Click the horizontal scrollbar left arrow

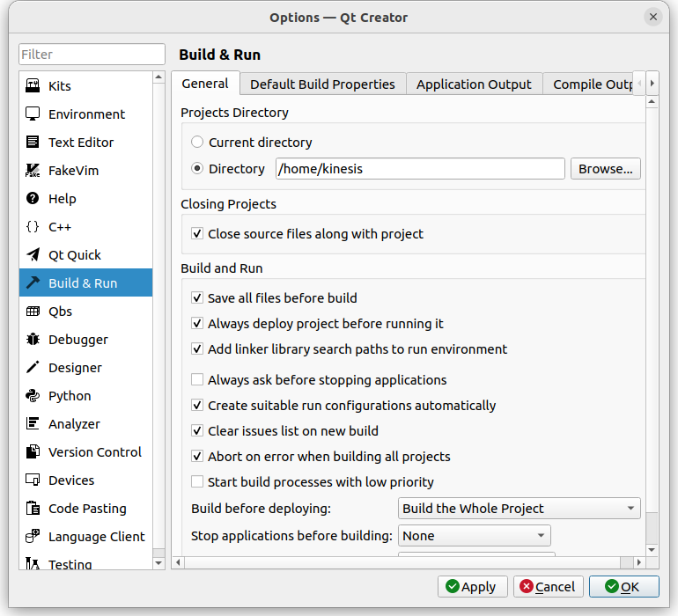pos(178,562)
